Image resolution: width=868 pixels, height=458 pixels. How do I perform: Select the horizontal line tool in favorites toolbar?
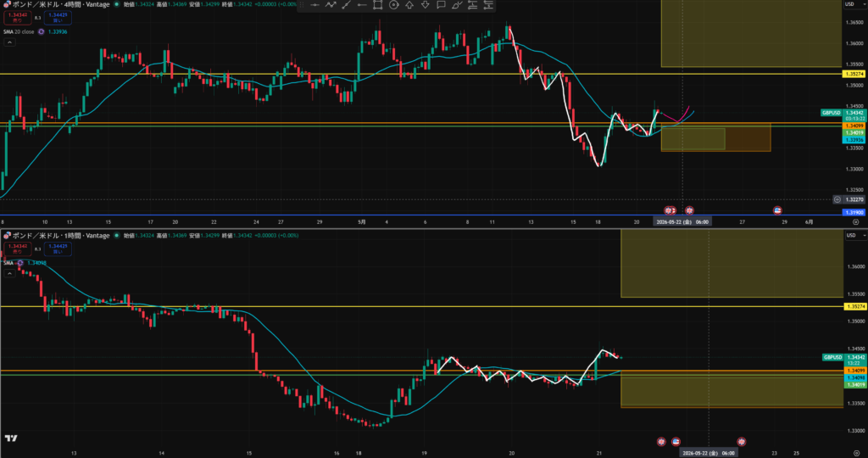pos(314,5)
